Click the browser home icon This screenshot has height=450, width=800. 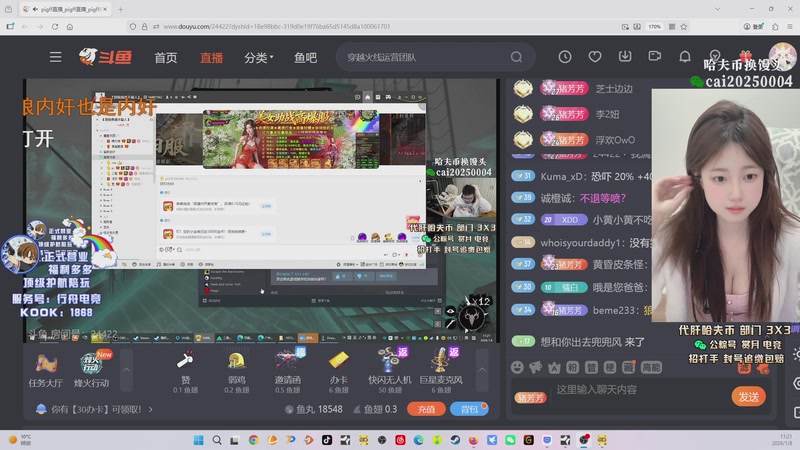70,27
